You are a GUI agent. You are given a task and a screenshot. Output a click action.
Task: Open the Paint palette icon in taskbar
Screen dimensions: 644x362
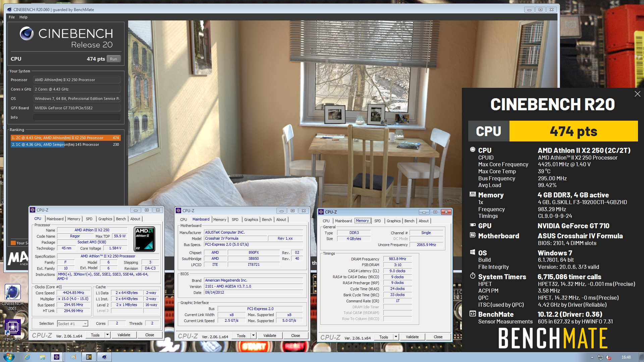tap(73, 357)
